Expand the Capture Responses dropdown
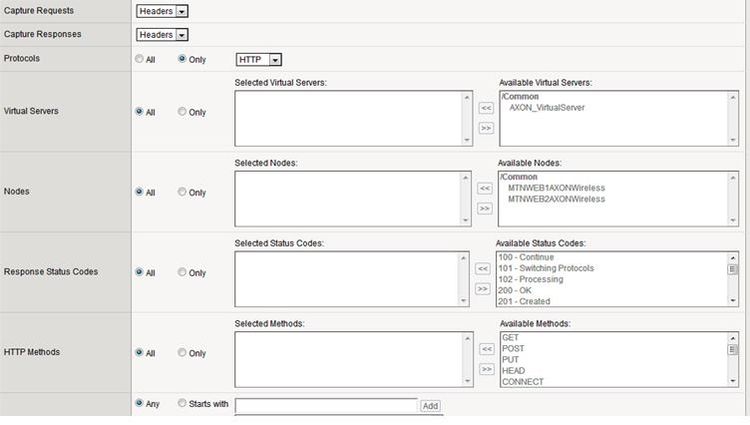750x425 pixels. point(162,35)
